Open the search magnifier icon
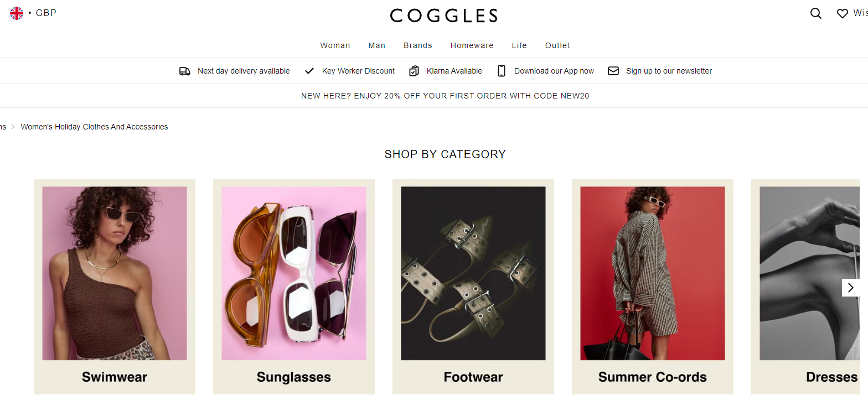Image resolution: width=868 pixels, height=400 pixels. [815, 13]
